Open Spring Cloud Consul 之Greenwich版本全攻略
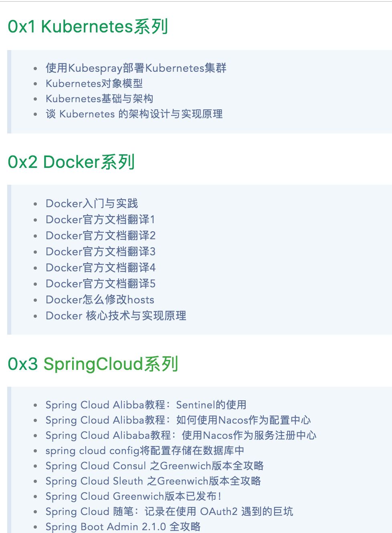 [x=154, y=466]
